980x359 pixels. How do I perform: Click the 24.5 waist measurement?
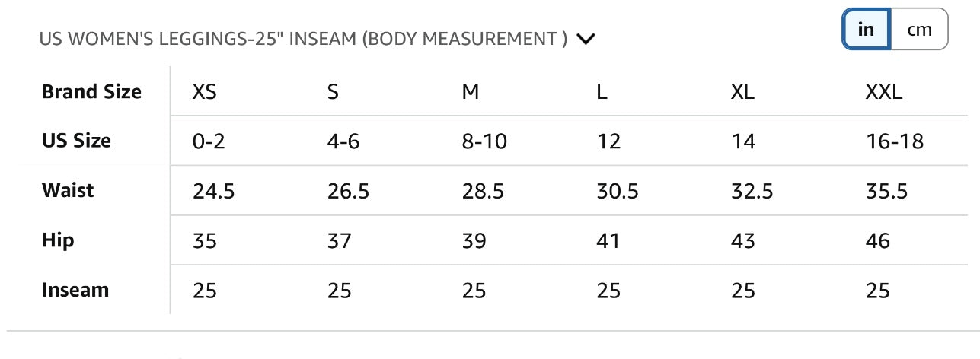[214, 191]
